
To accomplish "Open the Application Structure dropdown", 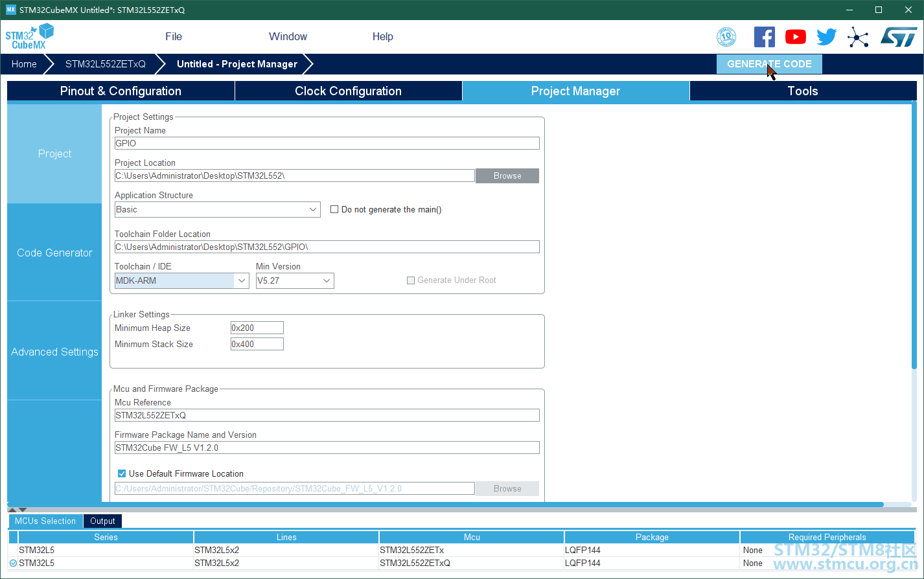I will (x=217, y=210).
